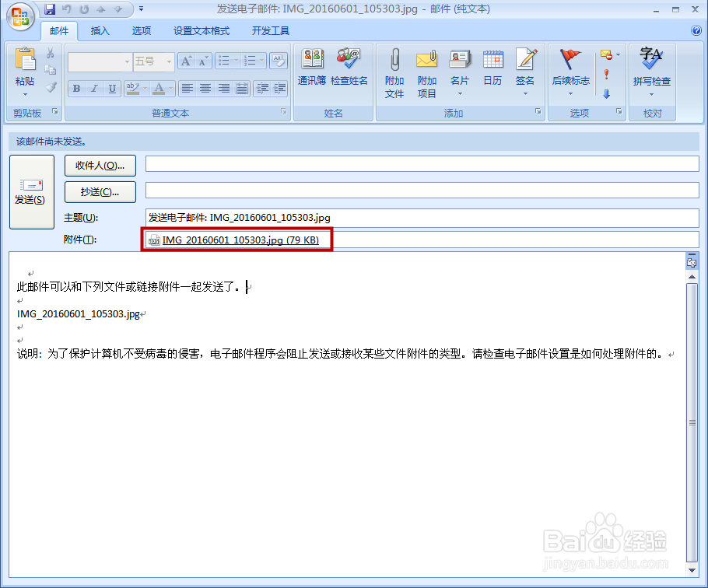Align text left
Image resolution: width=708 pixels, height=588 pixels.
[x=187, y=89]
